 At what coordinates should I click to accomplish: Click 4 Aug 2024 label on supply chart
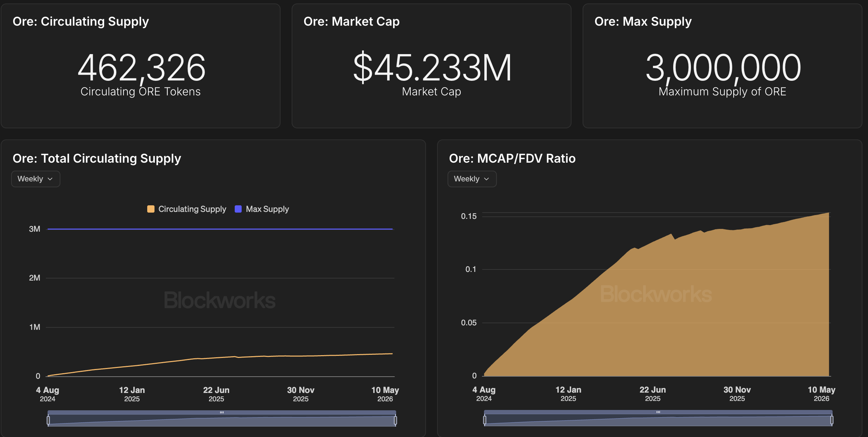(x=48, y=394)
